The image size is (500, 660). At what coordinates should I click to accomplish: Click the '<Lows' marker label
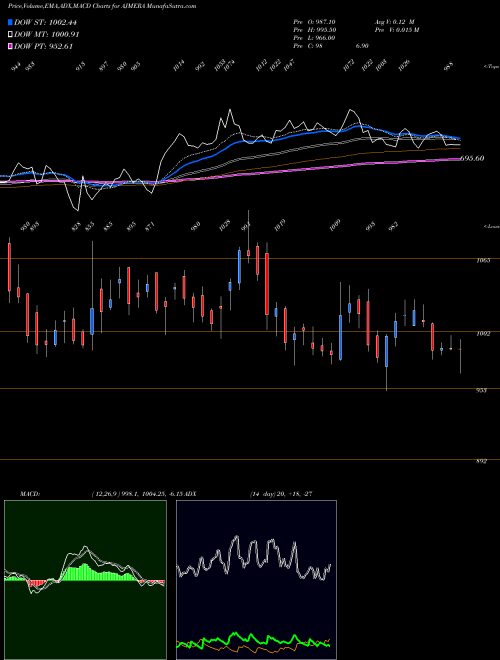pyautogui.click(x=492, y=227)
